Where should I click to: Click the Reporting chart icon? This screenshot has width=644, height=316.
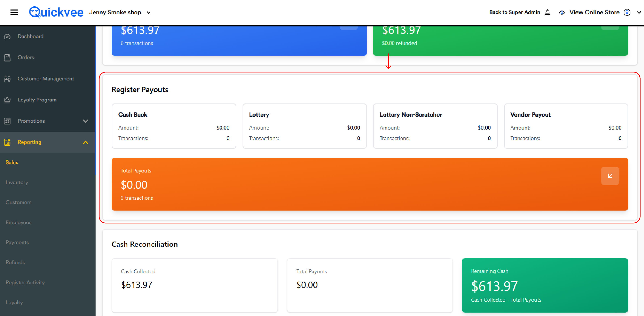pyautogui.click(x=7, y=142)
